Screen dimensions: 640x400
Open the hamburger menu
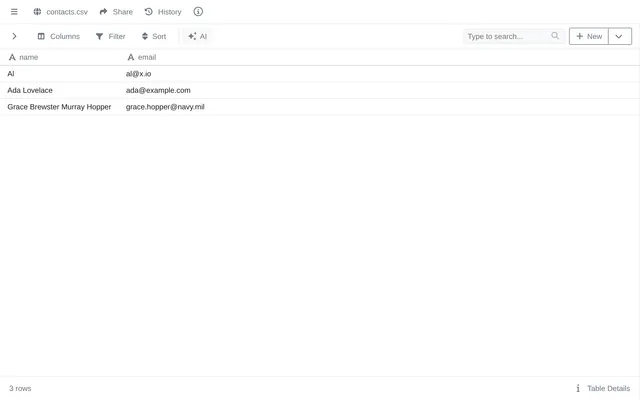pos(14,12)
